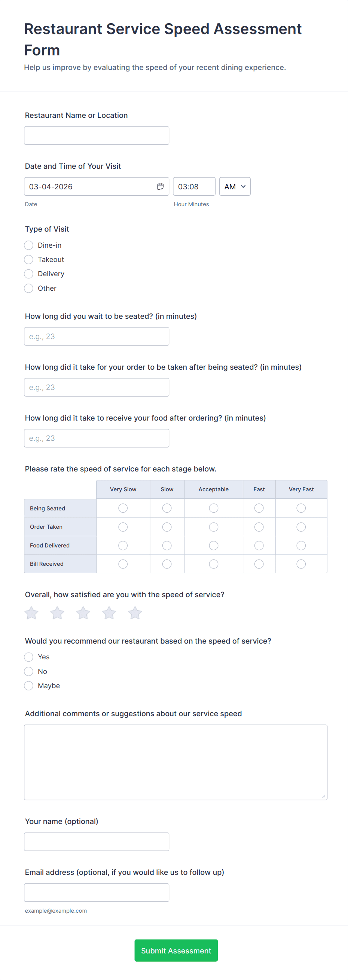Mark Being Seated as Very Slow
348x980 pixels.
pos(123,508)
